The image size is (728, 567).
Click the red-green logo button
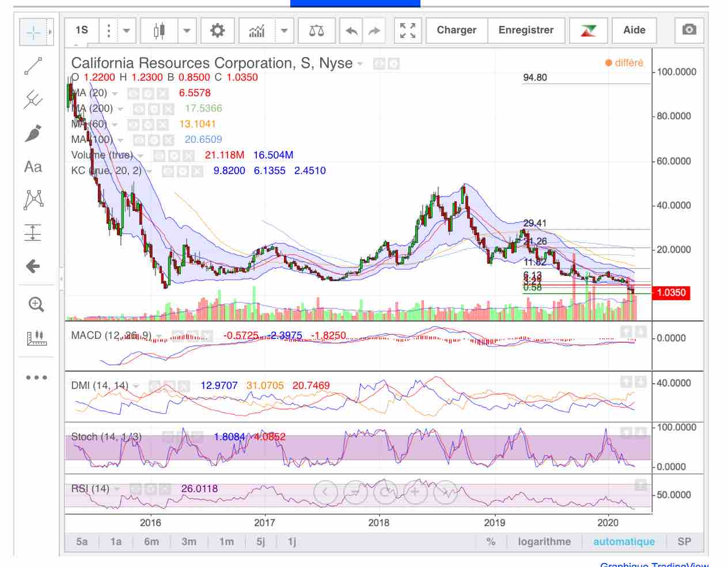(589, 31)
